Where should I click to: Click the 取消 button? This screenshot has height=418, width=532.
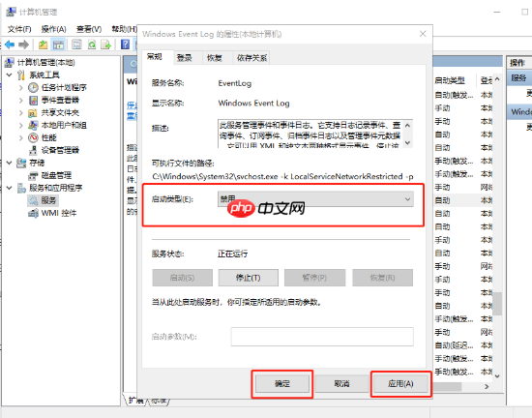341,384
